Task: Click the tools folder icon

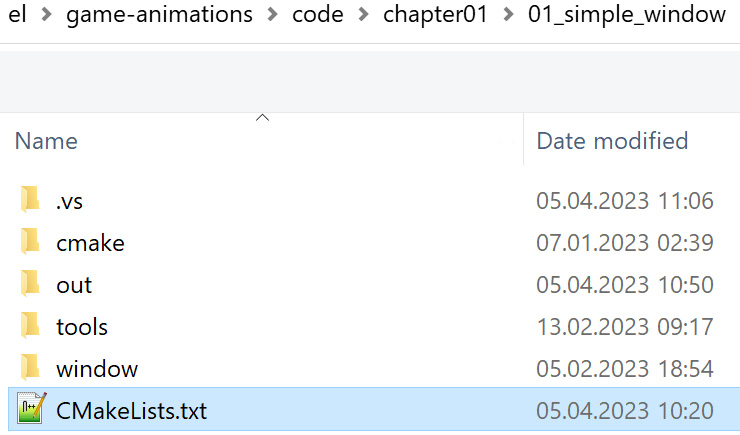Action: click(x=30, y=325)
